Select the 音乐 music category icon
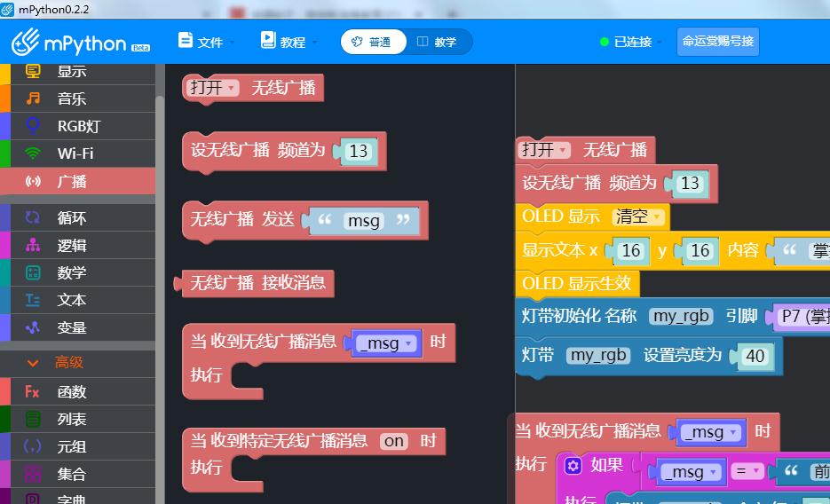 point(33,98)
